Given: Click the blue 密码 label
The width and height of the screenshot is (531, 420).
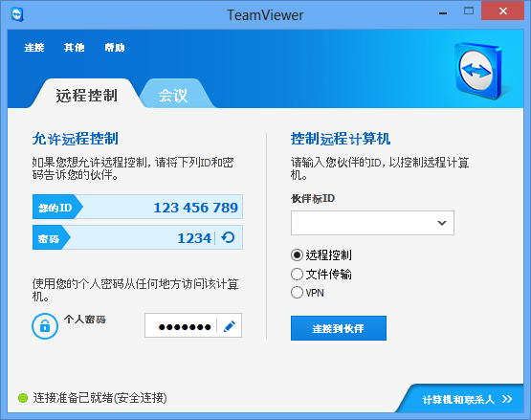Looking at the screenshot, I should point(49,239).
